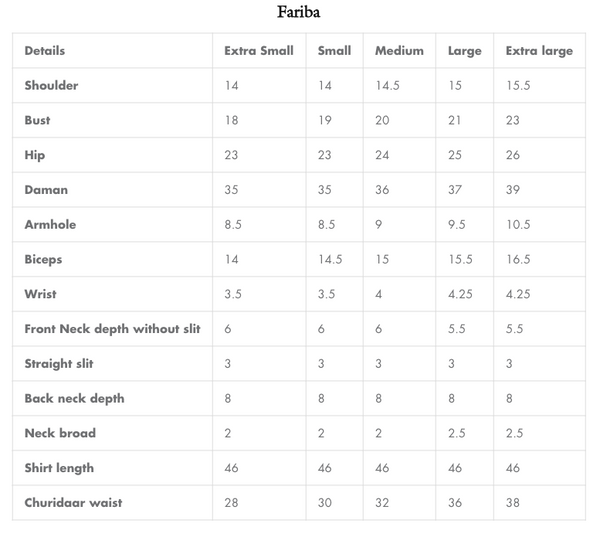Click Front Neck depth without slit label
Viewport: 600px width, 544px height.
[113, 329]
